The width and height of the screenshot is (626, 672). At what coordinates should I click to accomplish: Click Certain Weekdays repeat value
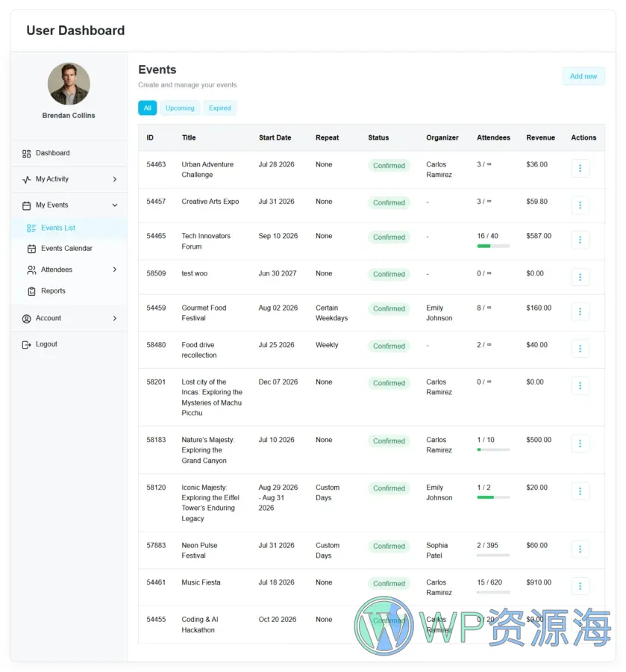[x=331, y=313]
